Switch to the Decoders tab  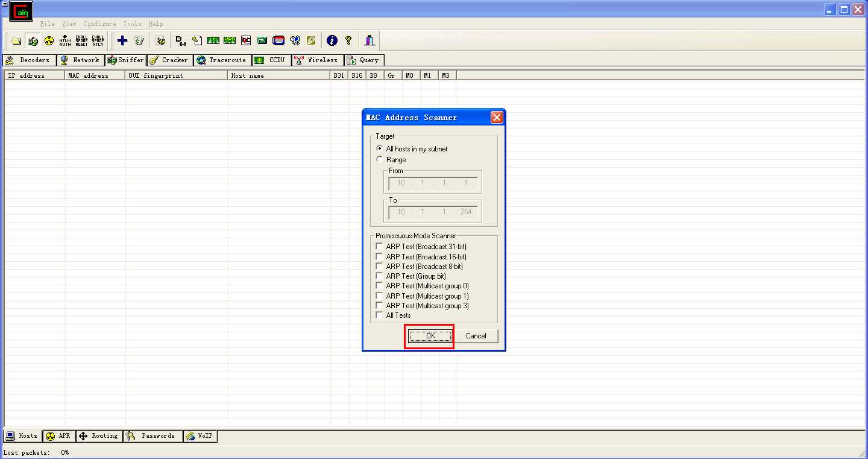pyautogui.click(x=30, y=60)
